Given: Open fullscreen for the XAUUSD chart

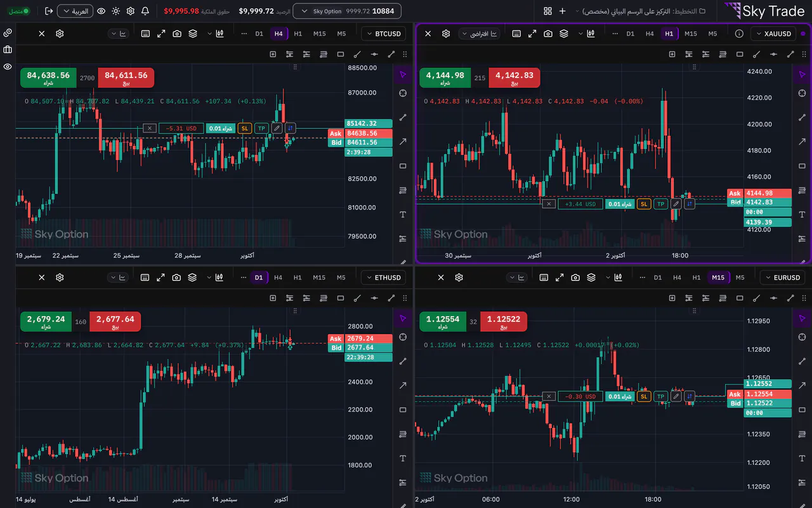Looking at the screenshot, I should tap(532, 34).
